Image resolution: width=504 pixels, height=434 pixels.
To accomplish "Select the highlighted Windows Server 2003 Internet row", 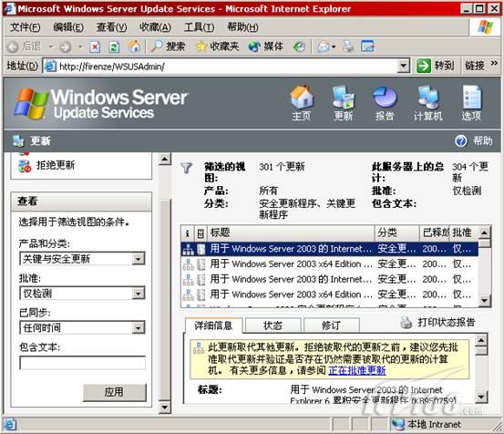I will 329,249.
